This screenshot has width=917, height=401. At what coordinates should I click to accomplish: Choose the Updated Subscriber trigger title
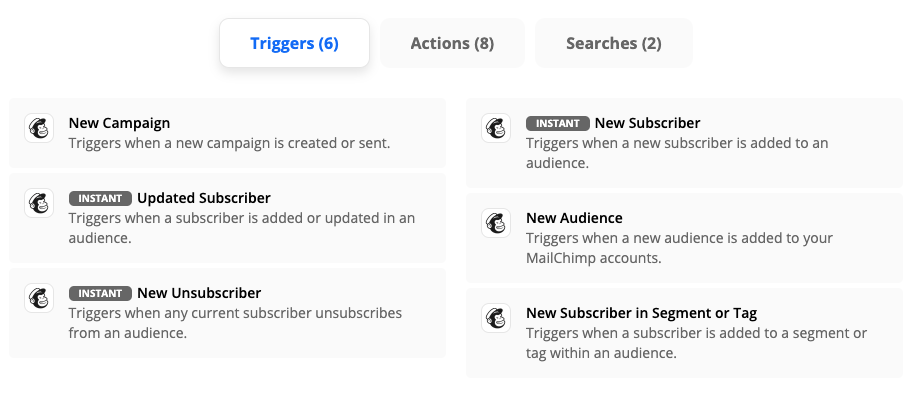(204, 198)
